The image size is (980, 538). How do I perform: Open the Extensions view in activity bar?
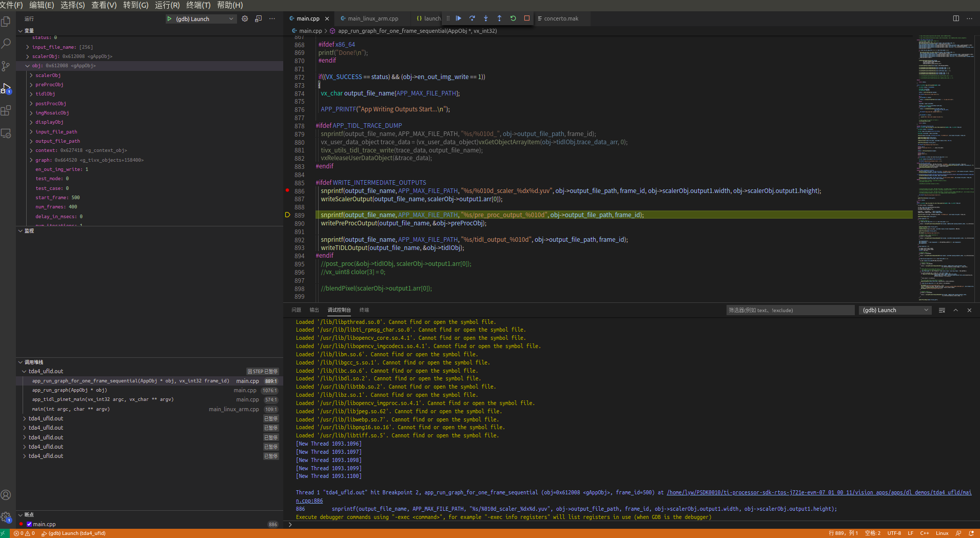pyautogui.click(x=6, y=110)
